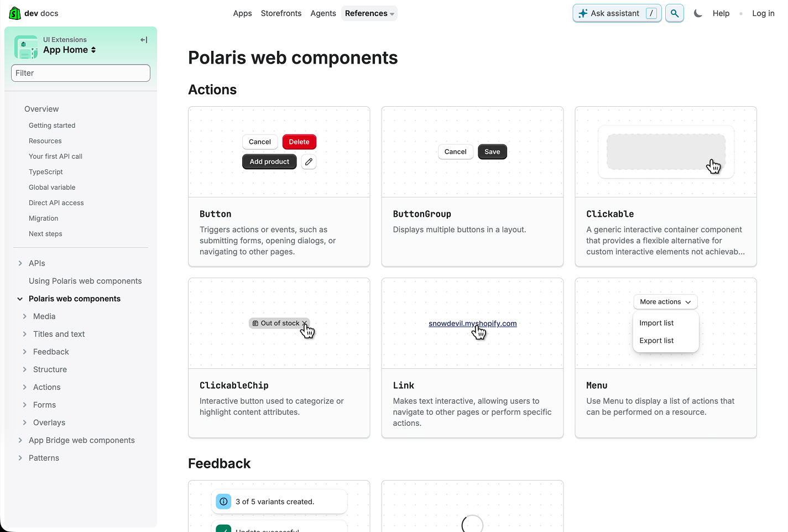Dismiss the Out of stock chip with X
The width and height of the screenshot is (788, 532).
(x=305, y=323)
